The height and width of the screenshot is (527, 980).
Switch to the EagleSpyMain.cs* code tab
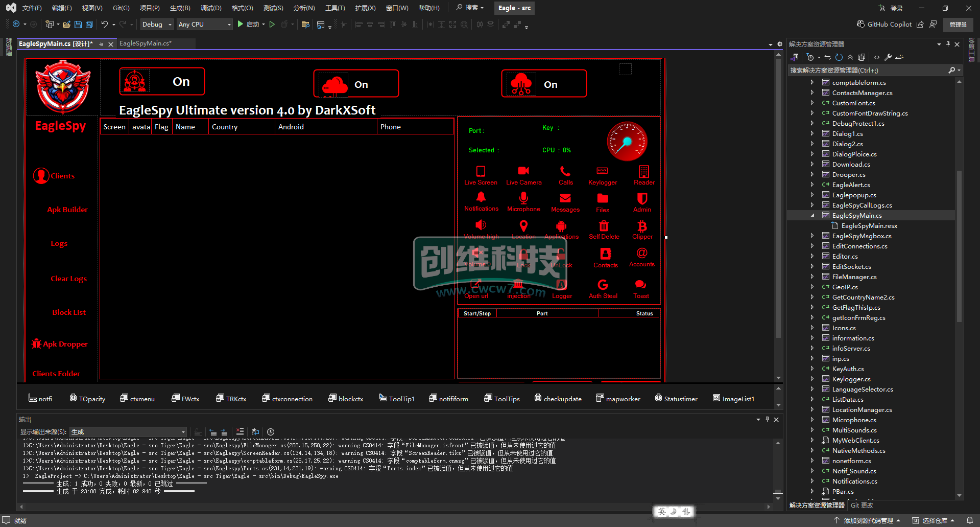pyautogui.click(x=146, y=43)
